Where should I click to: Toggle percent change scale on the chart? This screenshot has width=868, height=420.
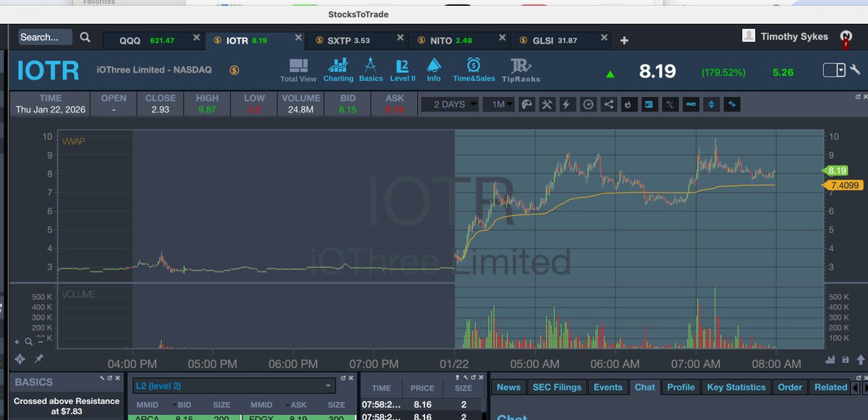tap(671, 104)
